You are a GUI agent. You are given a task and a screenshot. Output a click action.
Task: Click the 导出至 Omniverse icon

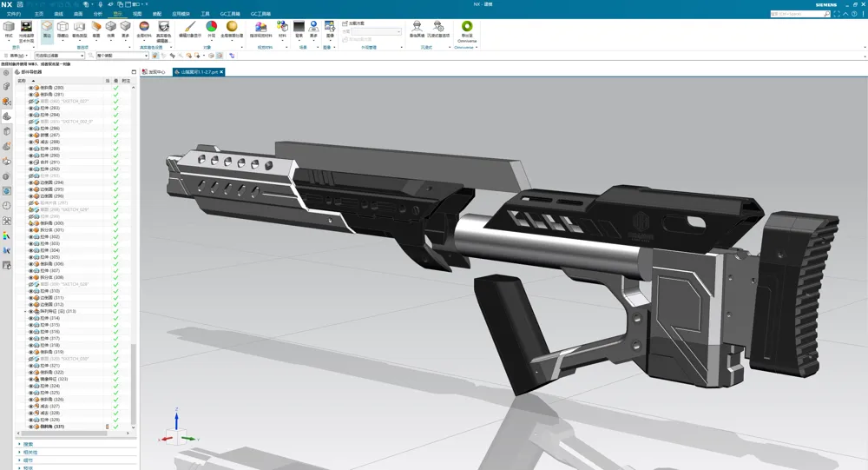(x=467, y=31)
